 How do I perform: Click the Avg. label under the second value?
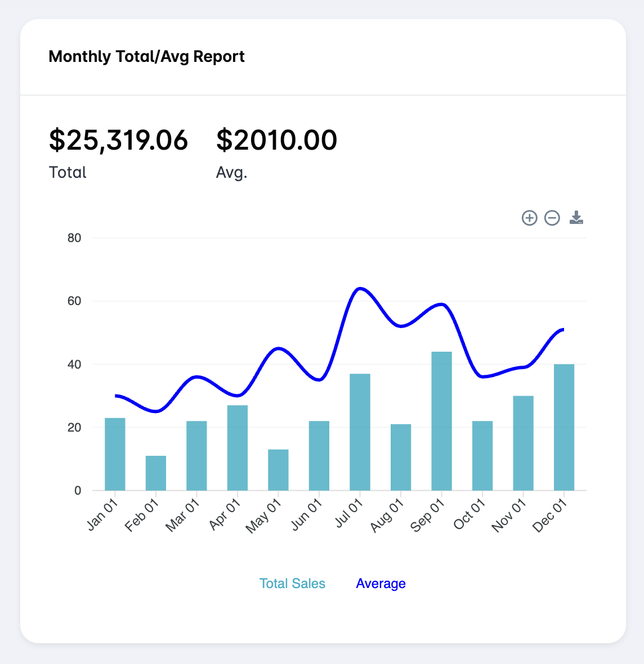pyautogui.click(x=231, y=173)
